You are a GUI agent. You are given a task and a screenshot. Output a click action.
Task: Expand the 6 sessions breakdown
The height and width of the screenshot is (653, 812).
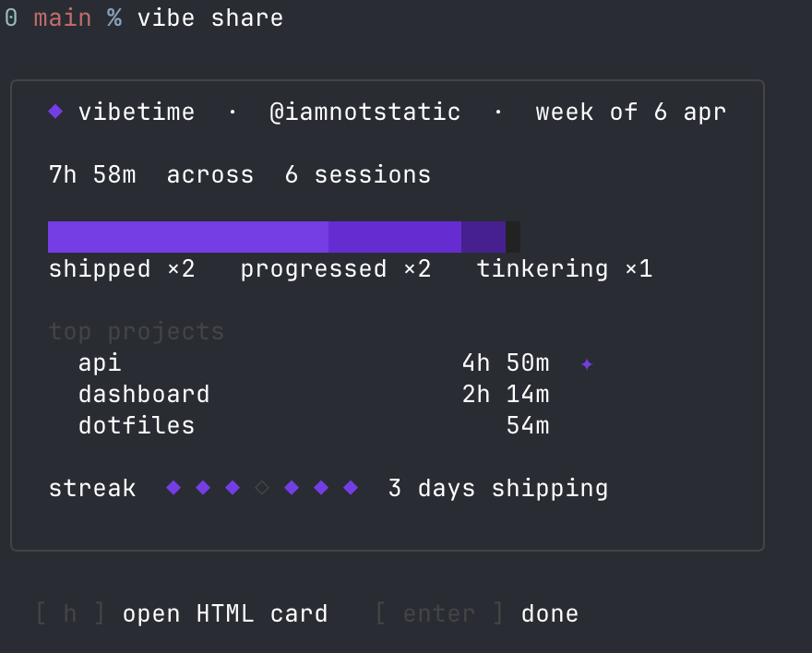[x=356, y=174]
